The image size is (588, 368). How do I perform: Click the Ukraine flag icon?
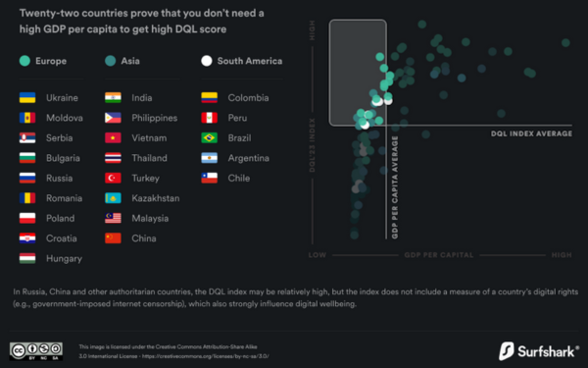coord(27,97)
